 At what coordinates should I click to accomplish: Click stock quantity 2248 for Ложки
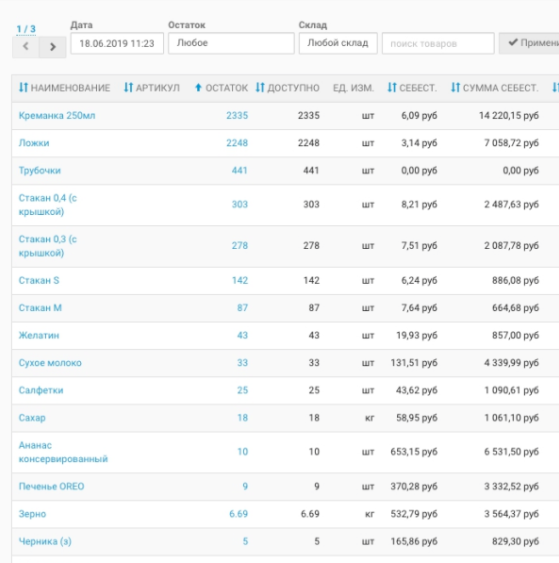pyautogui.click(x=237, y=143)
